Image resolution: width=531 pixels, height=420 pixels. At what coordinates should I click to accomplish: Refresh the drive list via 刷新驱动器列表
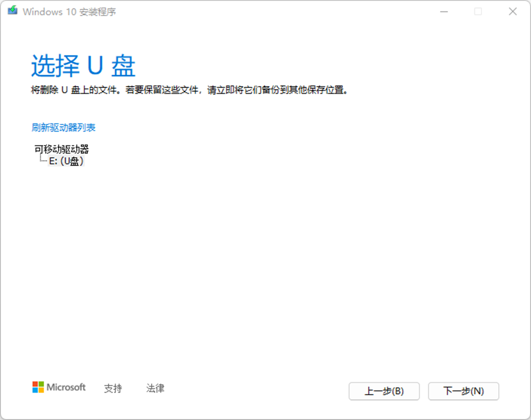tap(63, 128)
